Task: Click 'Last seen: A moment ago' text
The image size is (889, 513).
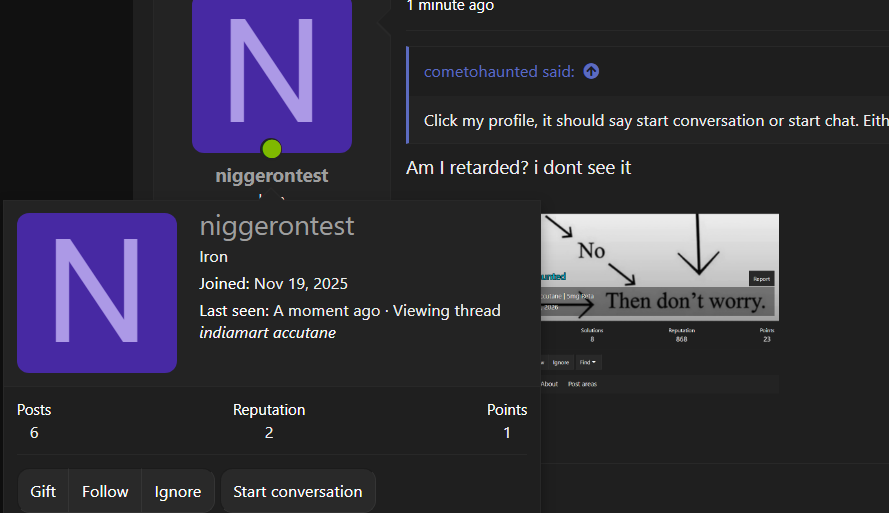Action: 290,311
